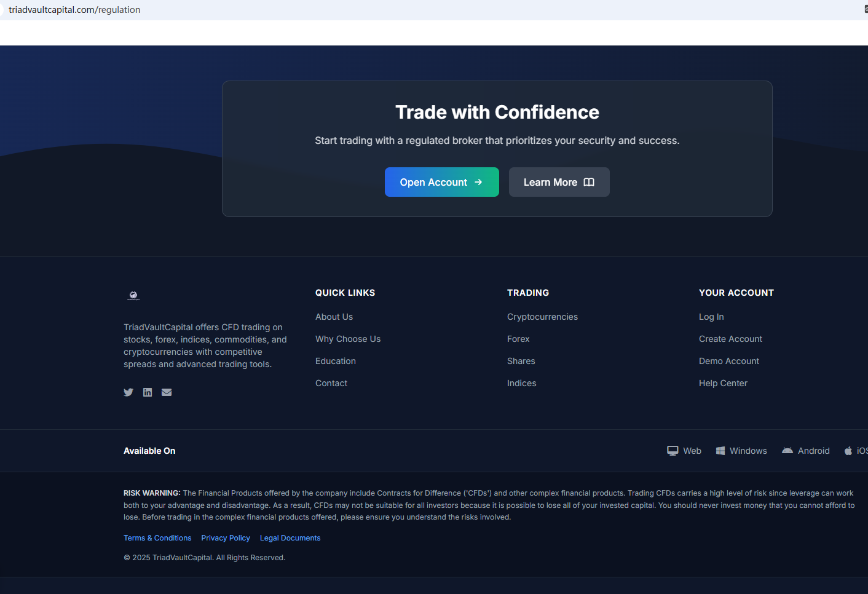
Task: View the Privacy Policy page
Action: tap(226, 538)
